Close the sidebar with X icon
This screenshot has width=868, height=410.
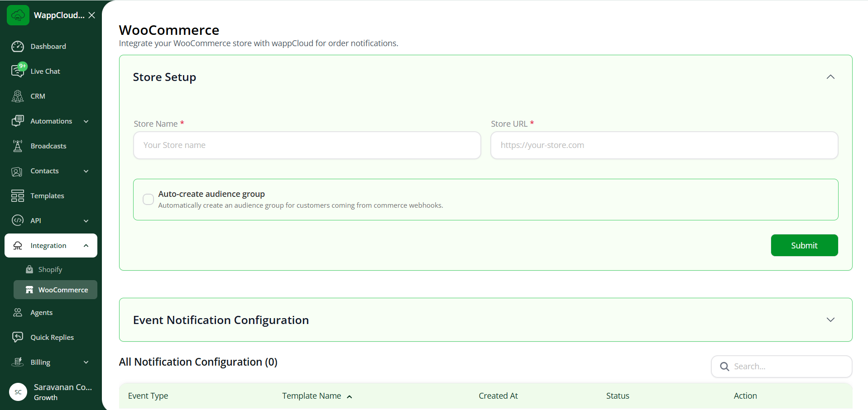[92, 15]
